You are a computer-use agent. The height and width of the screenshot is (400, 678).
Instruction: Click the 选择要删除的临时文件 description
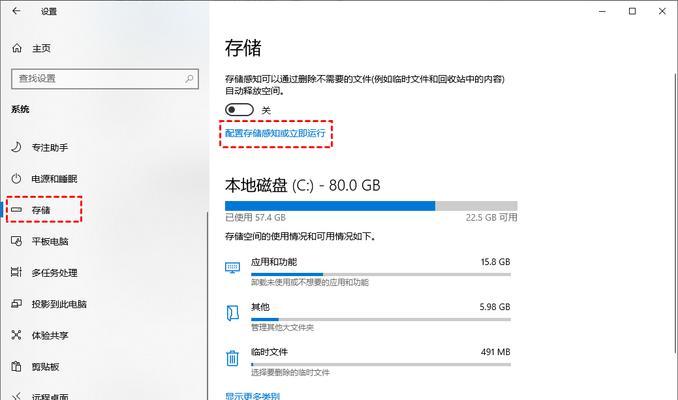[291, 372]
